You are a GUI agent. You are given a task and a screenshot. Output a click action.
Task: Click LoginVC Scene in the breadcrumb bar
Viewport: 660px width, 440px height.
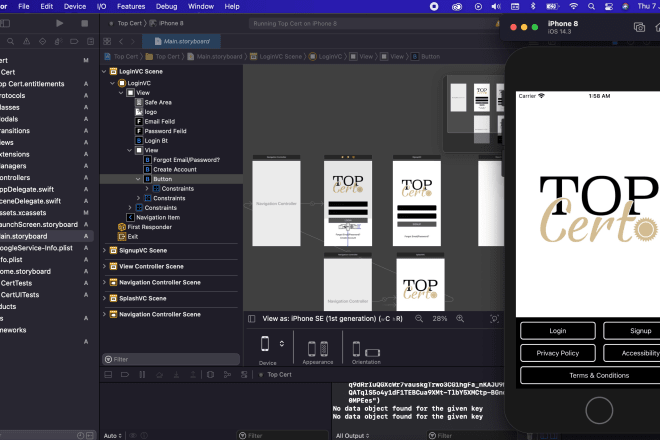coord(276,56)
